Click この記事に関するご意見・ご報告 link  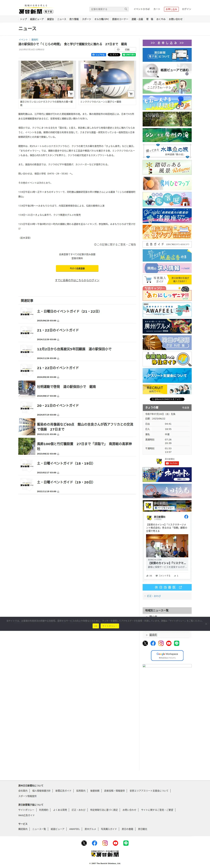coord(116,245)
